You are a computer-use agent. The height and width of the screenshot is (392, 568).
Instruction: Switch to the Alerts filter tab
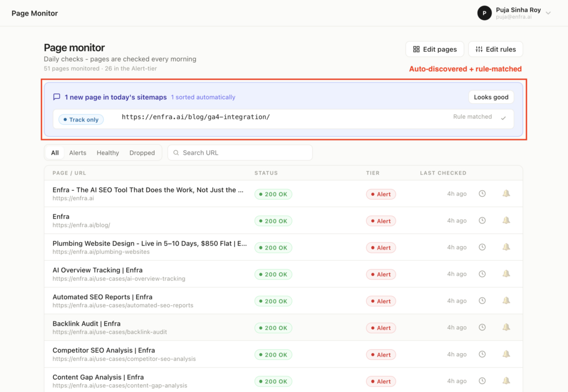(78, 152)
